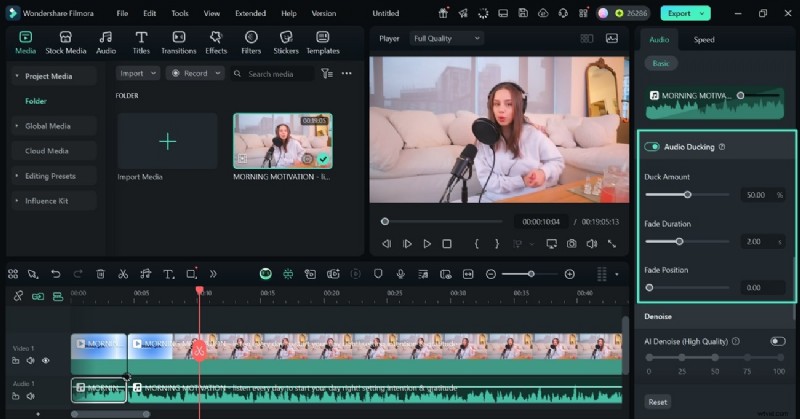Select Cloud Media in sidebar
Image resolution: width=800 pixels, height=419 pixels.
(54, 151)
